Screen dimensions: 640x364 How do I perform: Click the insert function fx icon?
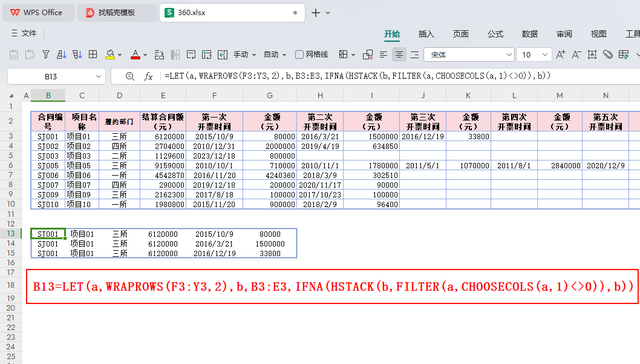pos(148,76)
